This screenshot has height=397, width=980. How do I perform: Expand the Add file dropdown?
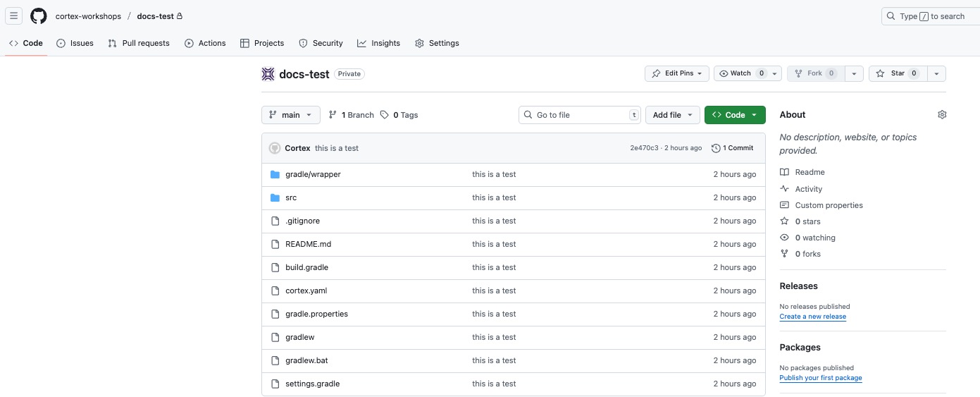(673, 115)
